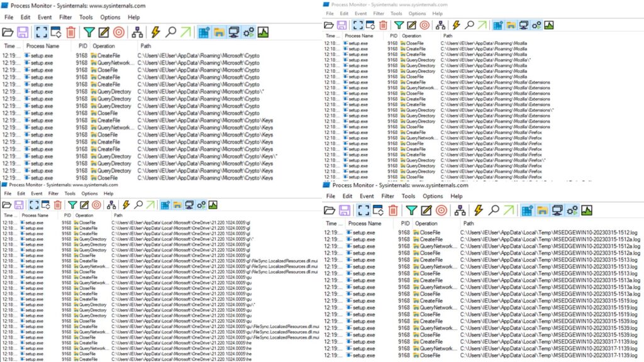Show the Process Tree using the org-chart icon

click(x=138, y=31)
